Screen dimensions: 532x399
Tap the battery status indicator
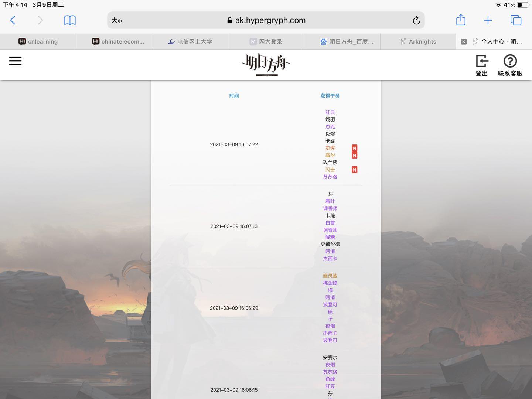click(523, 5)
